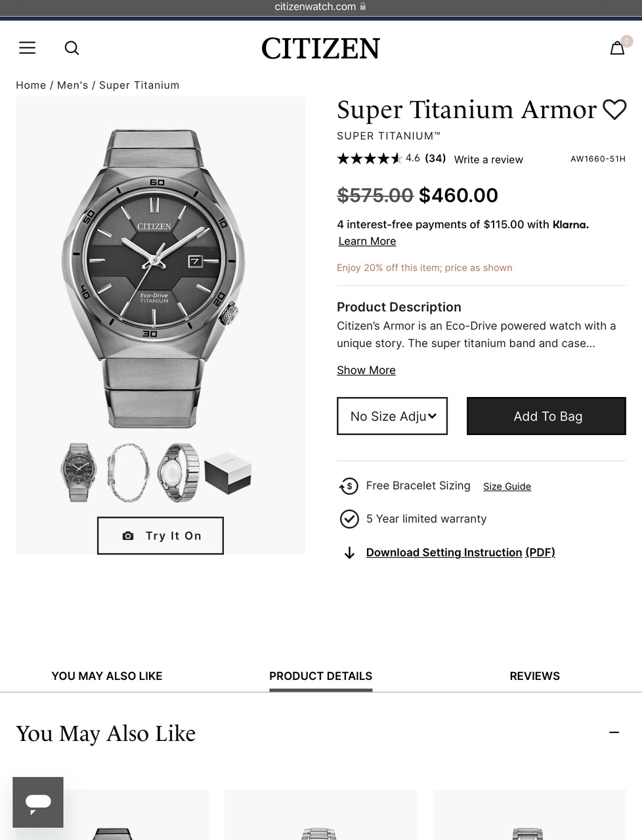Switch to the Product Details tab
Viewport: 642px width, 840px height.
click(x=320, y=676)
